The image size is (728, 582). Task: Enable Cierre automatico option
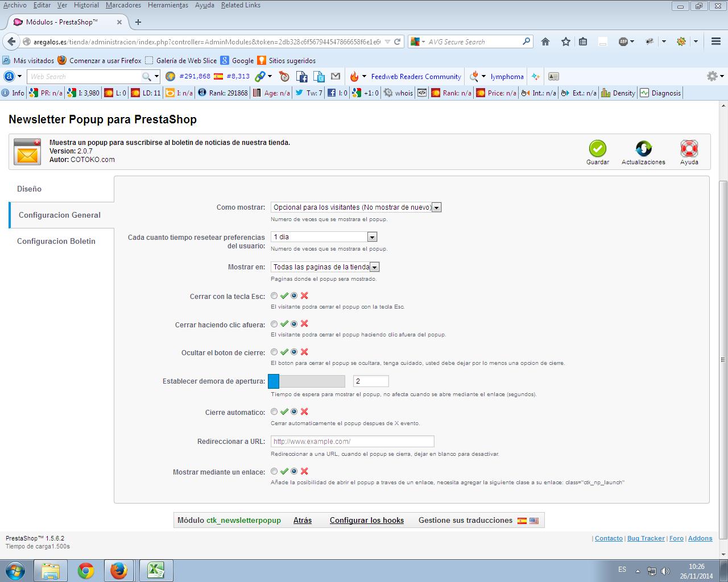pos(275,411)
